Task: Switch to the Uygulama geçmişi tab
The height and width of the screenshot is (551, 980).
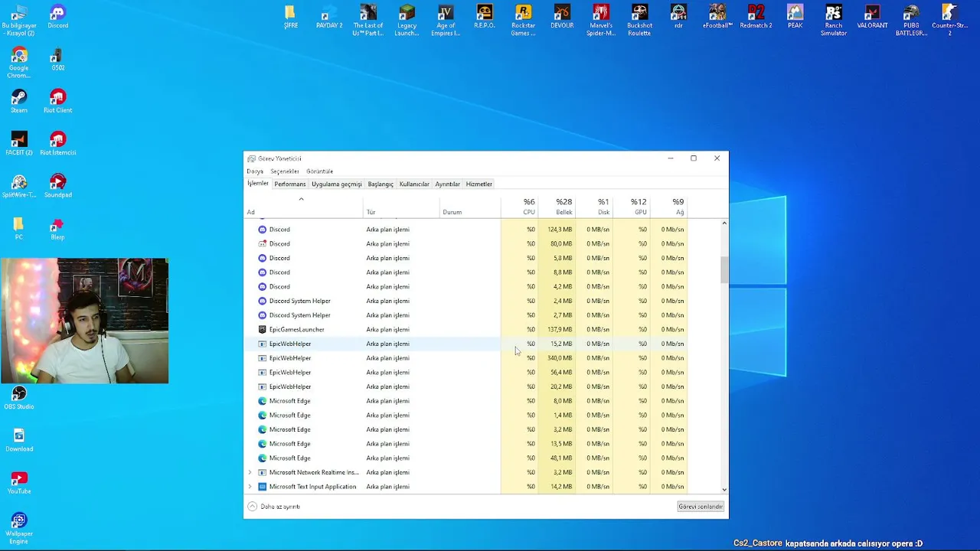Action: coord(336,184)
